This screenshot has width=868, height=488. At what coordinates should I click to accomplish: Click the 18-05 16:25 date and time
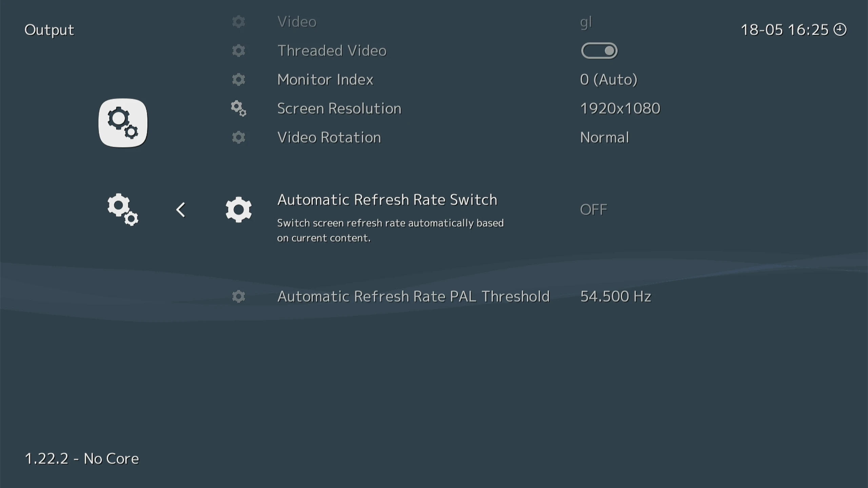(x=785, y=30)
